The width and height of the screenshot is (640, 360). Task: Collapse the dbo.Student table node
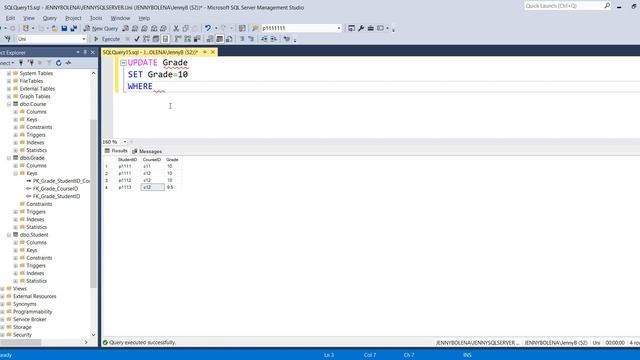[9, 235]
